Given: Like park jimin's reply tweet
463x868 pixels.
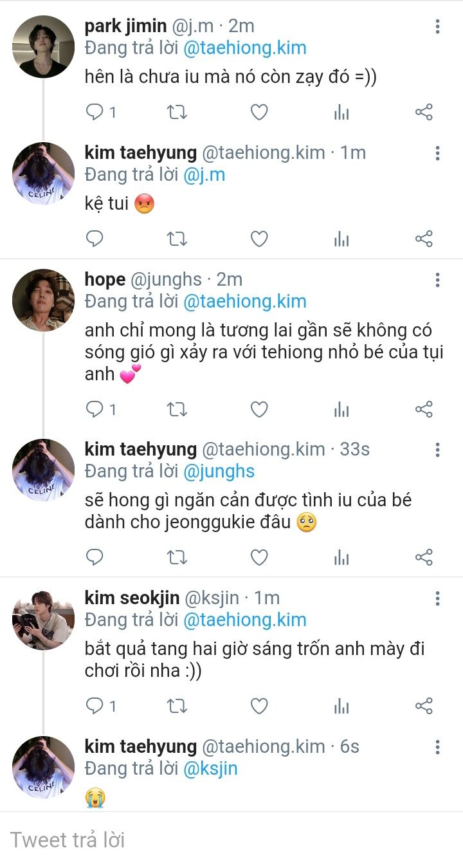Looking at the screenshot, I should tap(259, 113).
